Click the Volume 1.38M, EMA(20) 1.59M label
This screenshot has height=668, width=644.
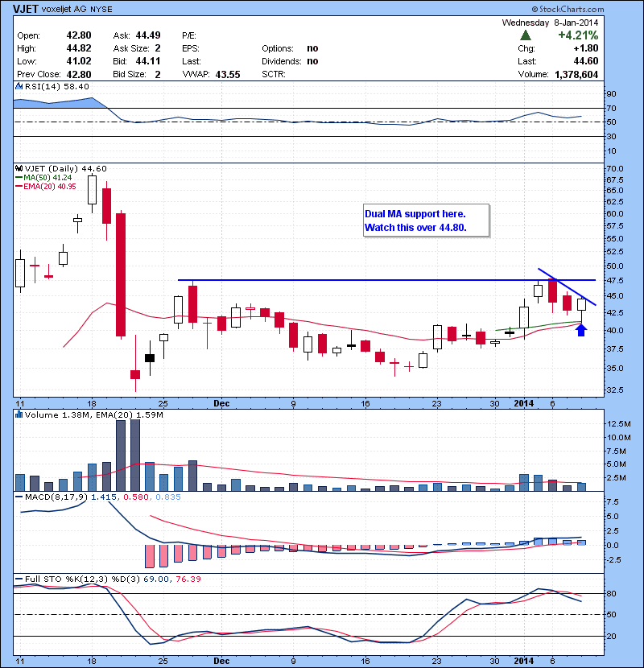tap(93, 415)
